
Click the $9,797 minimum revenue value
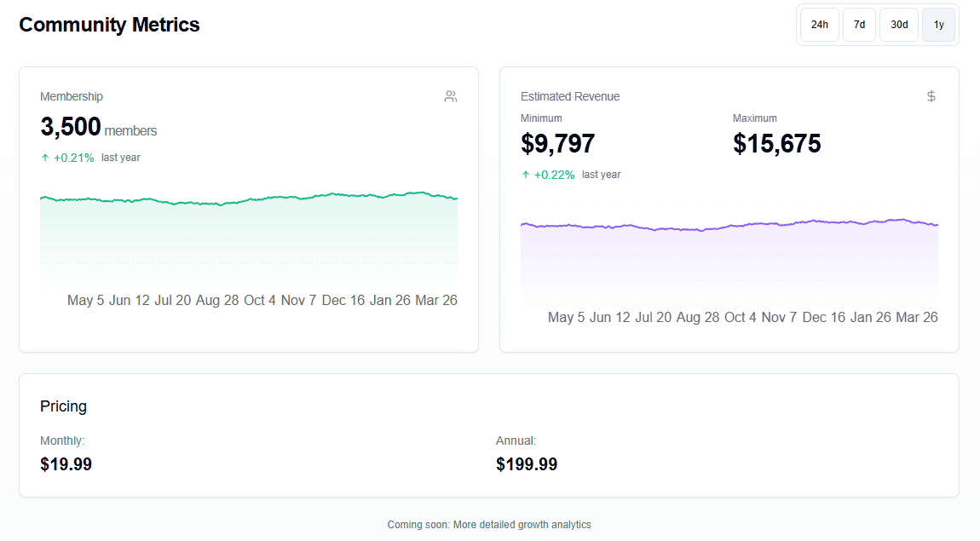tap(557, 144)
